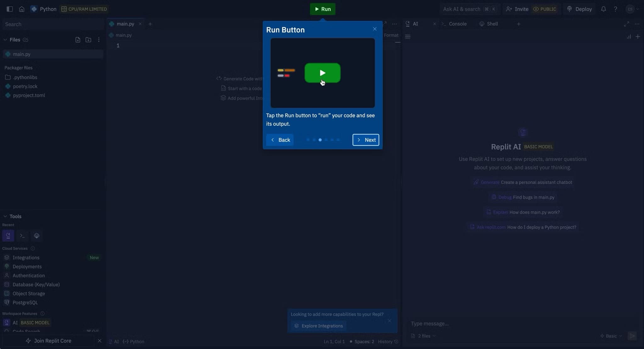Add a new pane tab next to Shell
The height and width of the screenshot is (349, 644).
point(519,24)
